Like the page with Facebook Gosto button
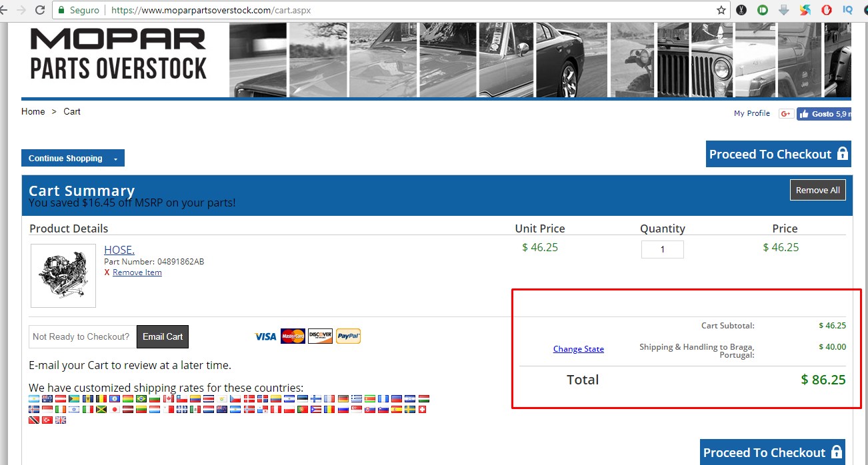The width and height of the screenshot is (868, 465). coord(824,114)
